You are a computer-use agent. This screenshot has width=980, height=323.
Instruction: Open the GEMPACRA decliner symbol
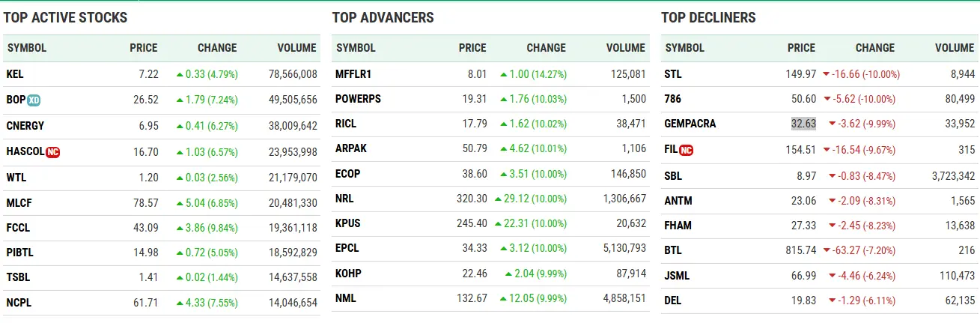pos(690,124)
